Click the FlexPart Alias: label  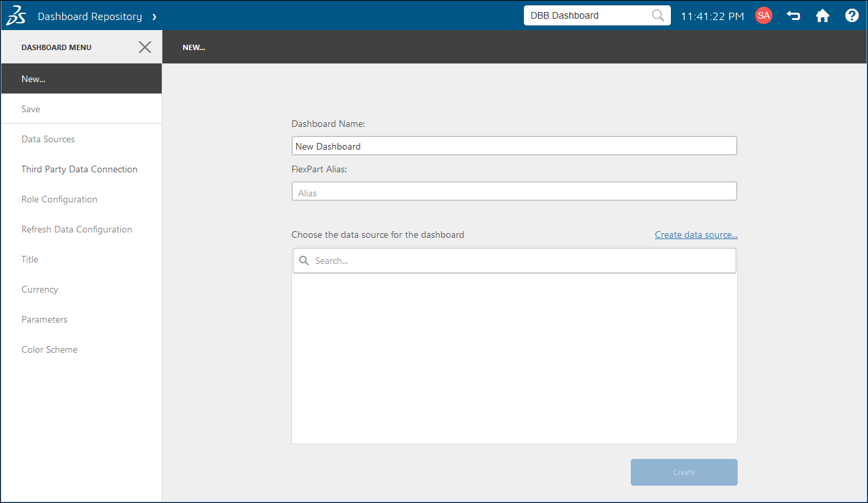pos(319,169)
